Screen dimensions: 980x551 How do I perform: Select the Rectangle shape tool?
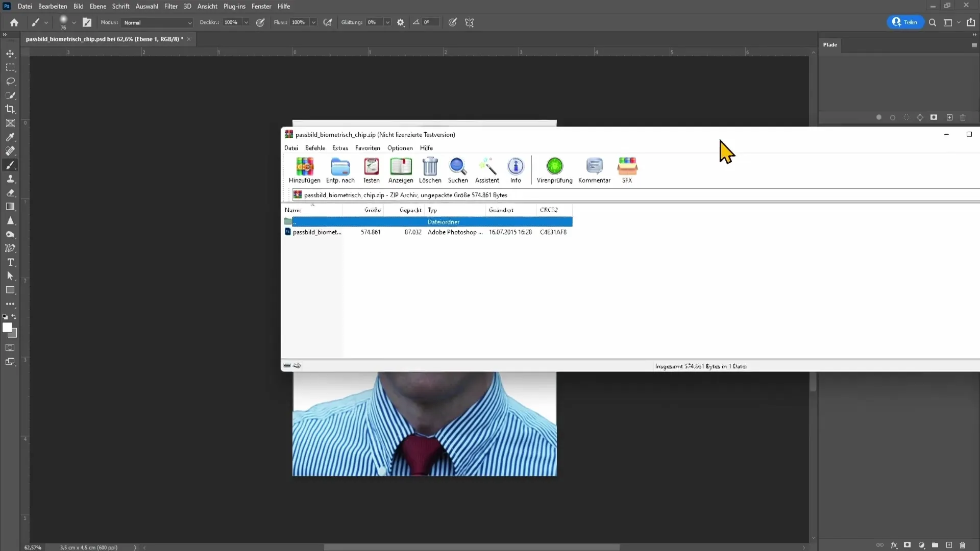point(10,290)
